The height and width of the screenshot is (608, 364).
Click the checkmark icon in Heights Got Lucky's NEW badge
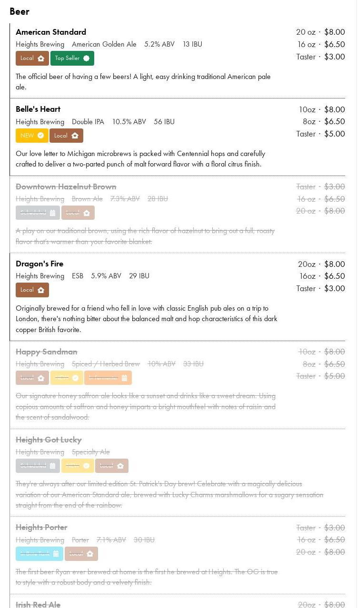point(86,466)
